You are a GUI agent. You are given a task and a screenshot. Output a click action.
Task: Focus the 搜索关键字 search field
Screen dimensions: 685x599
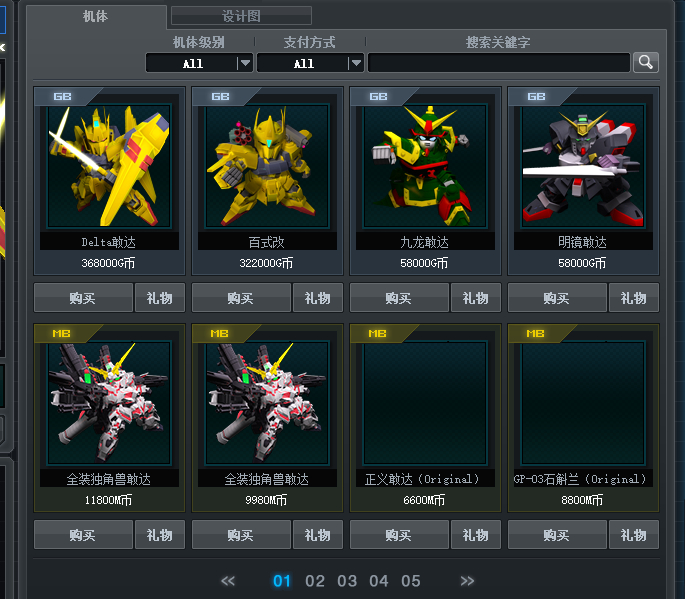point(499,63)
